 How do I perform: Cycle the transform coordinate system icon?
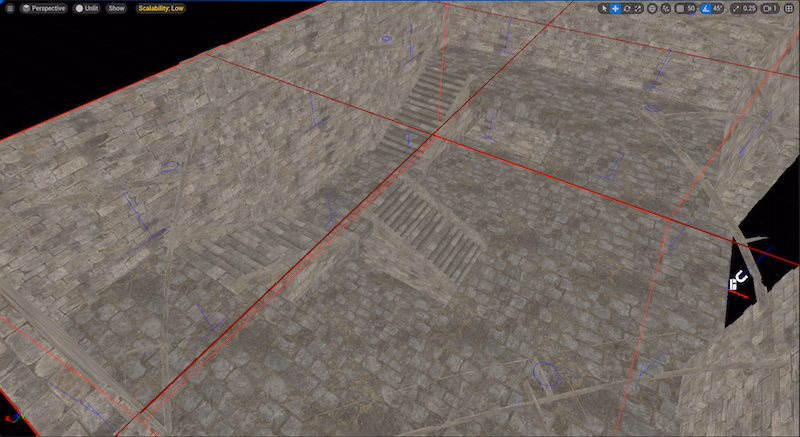[652, 8]
